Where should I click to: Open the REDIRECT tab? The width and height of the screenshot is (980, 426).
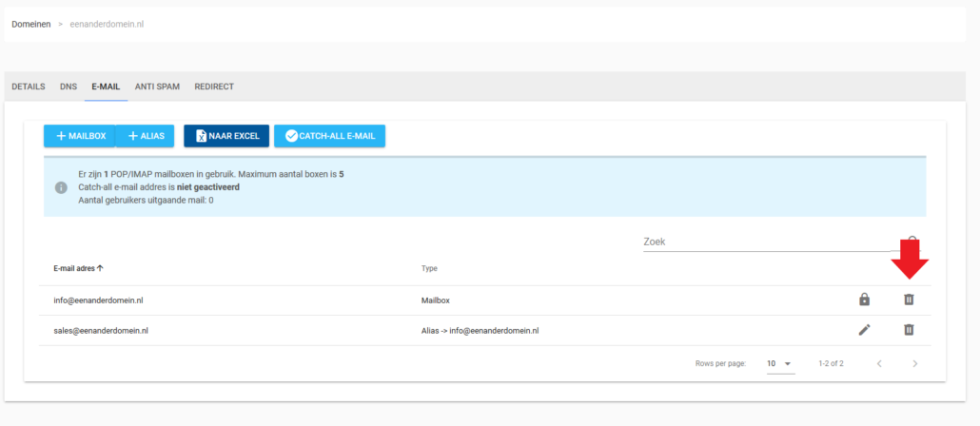click(x=214, y=87)
